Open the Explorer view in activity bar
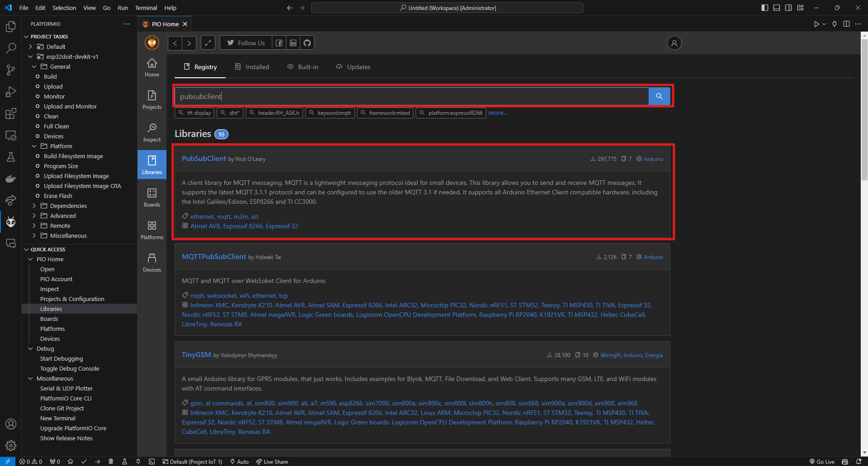Viewport: 868px width, 466px height. click(11, 27)
